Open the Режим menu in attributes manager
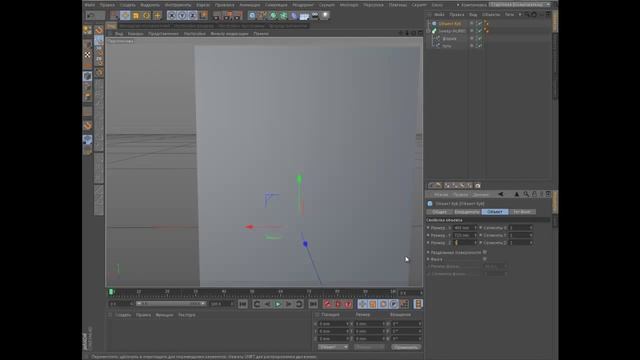Viewport: 640px width, 360px height. (x=441, y=195)
